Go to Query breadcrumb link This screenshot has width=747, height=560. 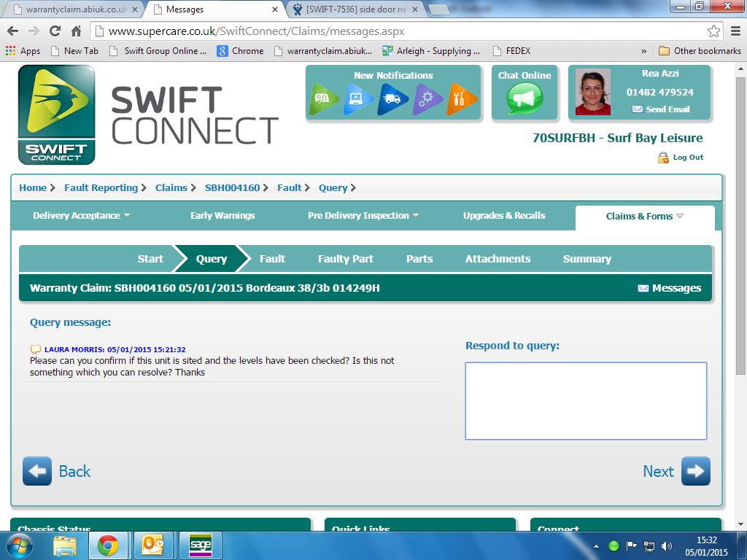pos(333,187)
